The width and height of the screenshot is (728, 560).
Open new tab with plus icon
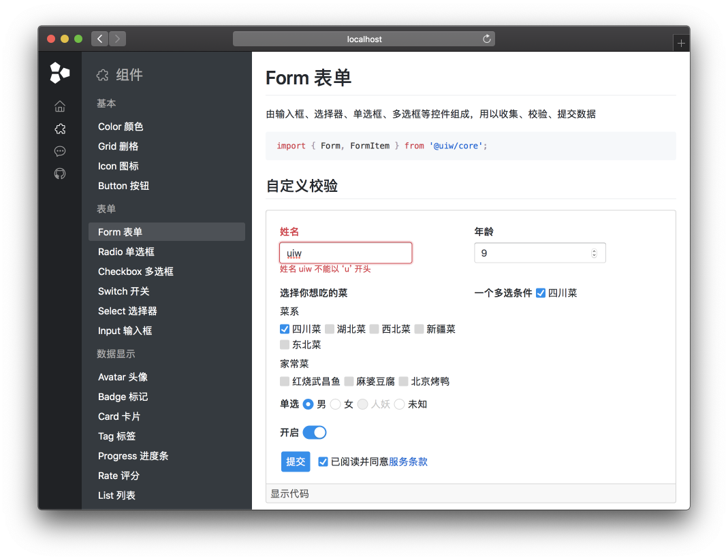681,44
